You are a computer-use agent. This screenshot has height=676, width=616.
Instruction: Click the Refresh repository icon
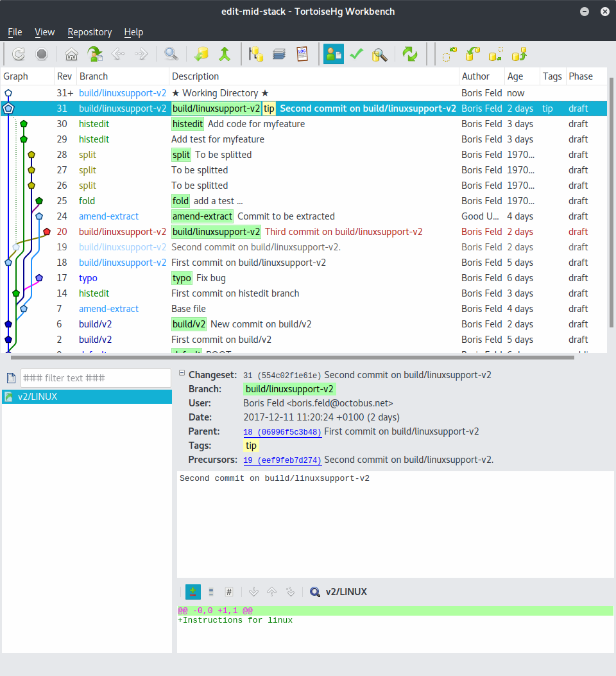click(x=19, y=55)
